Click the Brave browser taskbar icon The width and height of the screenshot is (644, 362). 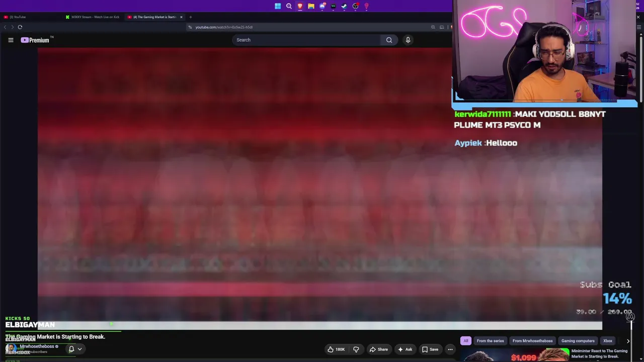(300, 6)
